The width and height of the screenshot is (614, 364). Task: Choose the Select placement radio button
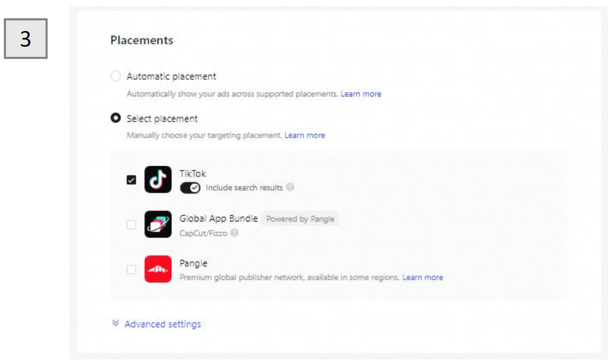(116, 119)
